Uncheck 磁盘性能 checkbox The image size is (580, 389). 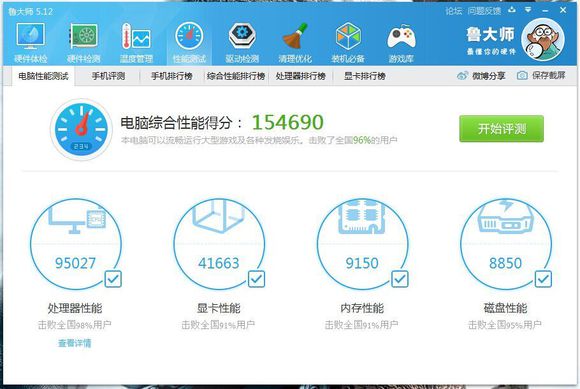tap(543, 279)
